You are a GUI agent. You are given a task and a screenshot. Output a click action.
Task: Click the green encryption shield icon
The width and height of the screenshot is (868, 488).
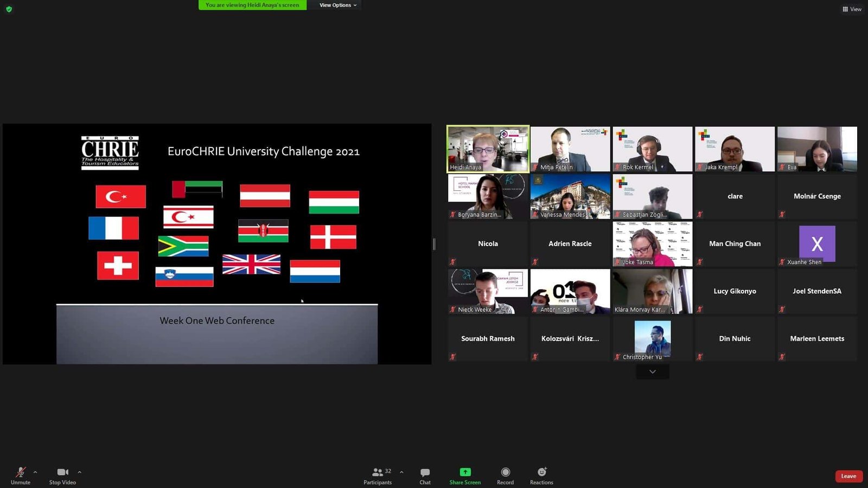tap(9, 9)
